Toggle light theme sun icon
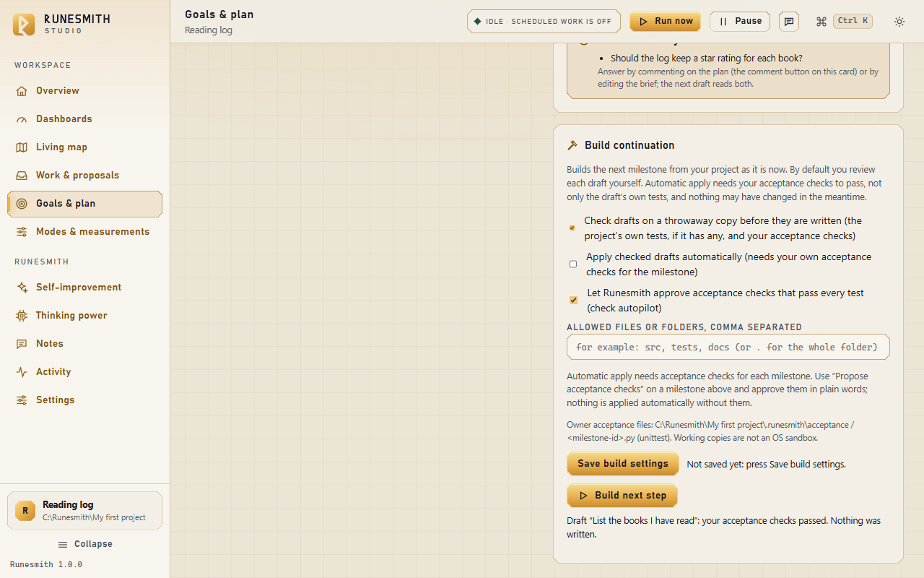 899,22
